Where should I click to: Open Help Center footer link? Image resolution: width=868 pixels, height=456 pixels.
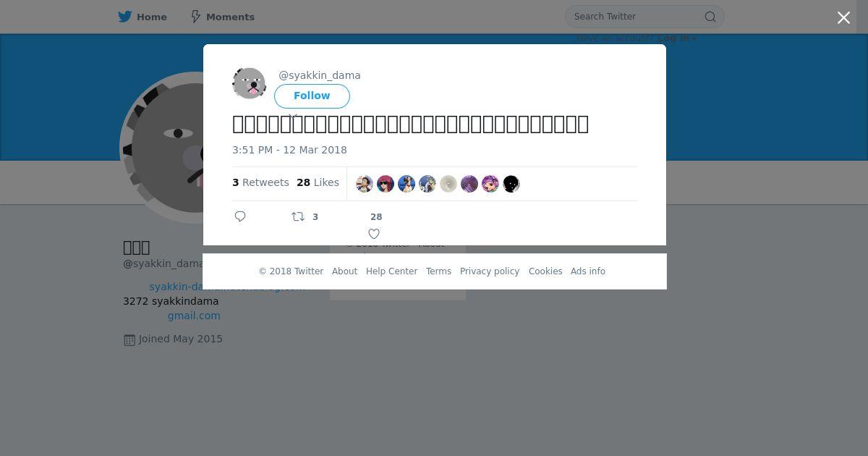[391, 271]
